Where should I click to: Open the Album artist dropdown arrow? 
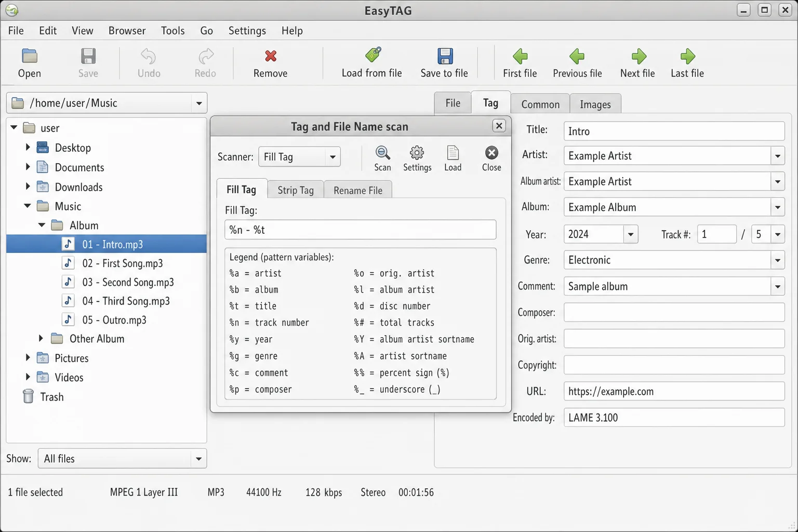(778, 182)
